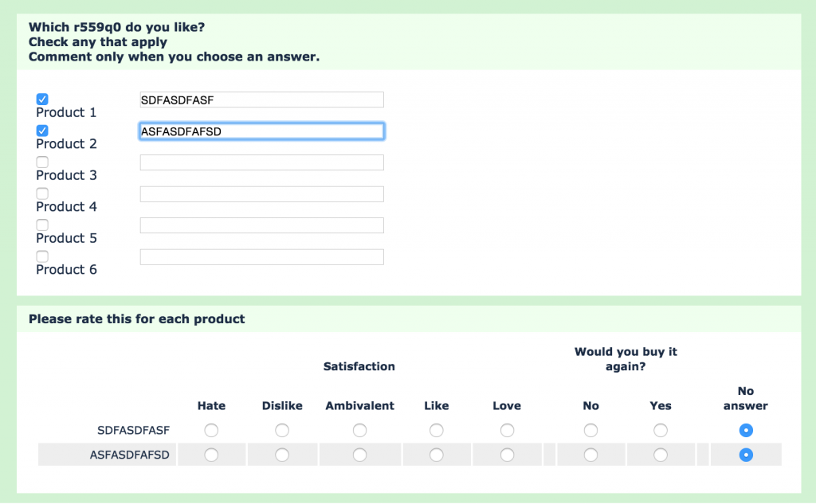Image resolution: width=816 pixels, height=504 pixels.
Task: Focus the Product 2 comment field
Action: pos(261,131)
